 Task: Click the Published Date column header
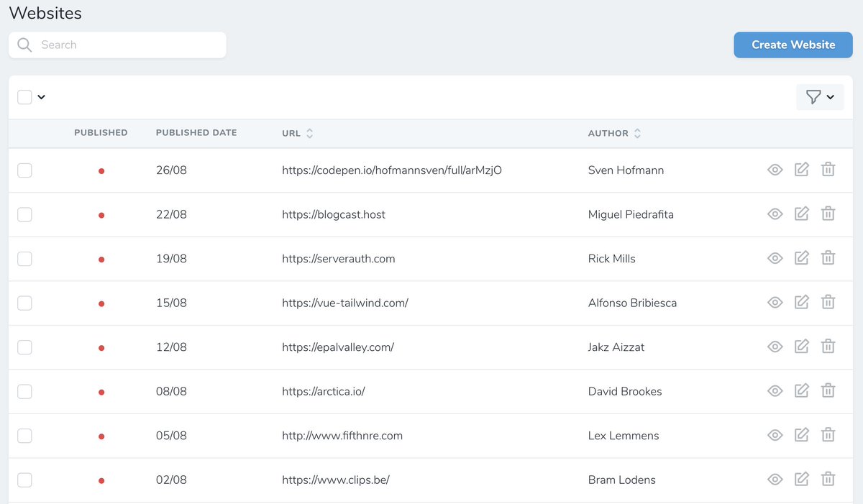(x=196, y=133)
